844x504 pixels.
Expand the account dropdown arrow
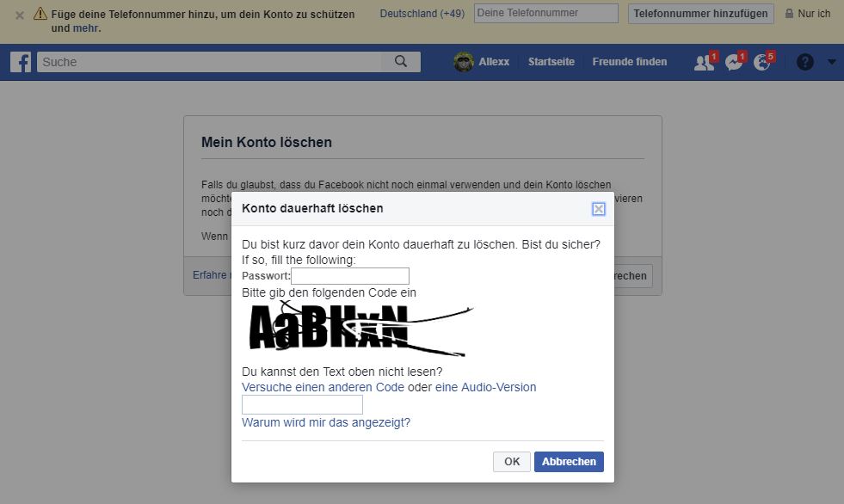pyautogui.click(x=832, y=62)
